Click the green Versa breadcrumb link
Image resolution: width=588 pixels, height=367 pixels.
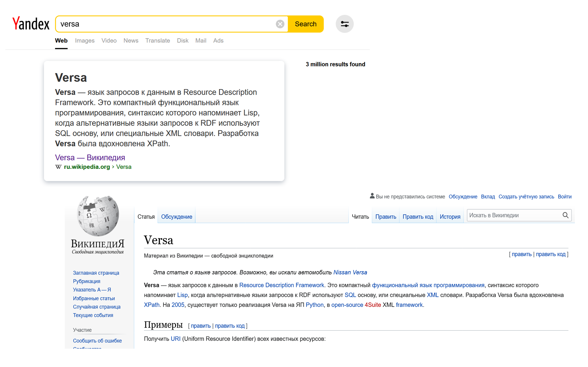coord(124,167)
